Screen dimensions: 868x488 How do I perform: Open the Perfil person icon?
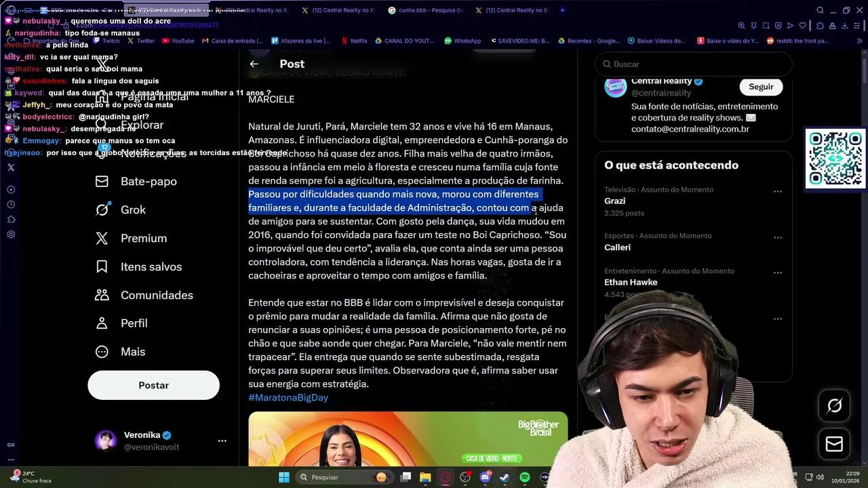point(102,323)
